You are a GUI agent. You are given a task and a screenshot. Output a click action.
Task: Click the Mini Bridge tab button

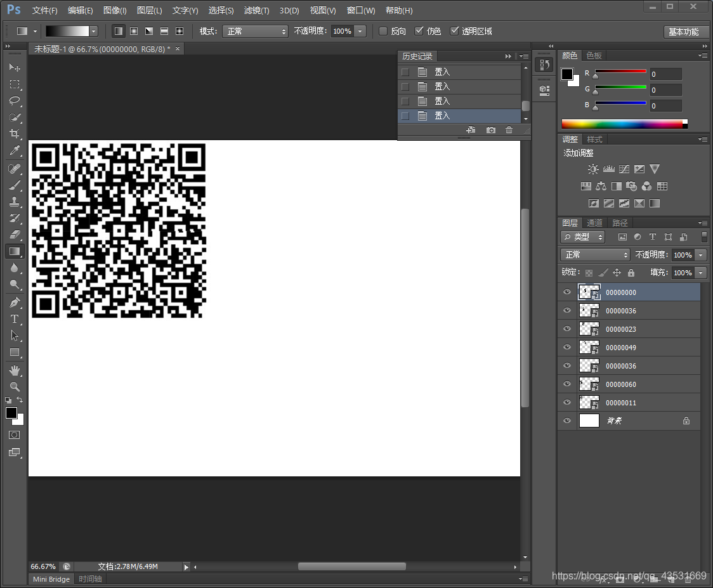[51, 579]
